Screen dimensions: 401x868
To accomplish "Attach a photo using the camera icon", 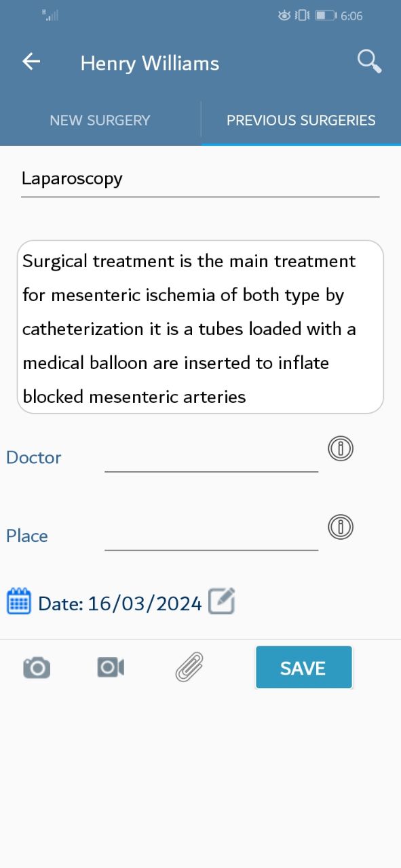I will pyautogui.click(x=37, y=668).
